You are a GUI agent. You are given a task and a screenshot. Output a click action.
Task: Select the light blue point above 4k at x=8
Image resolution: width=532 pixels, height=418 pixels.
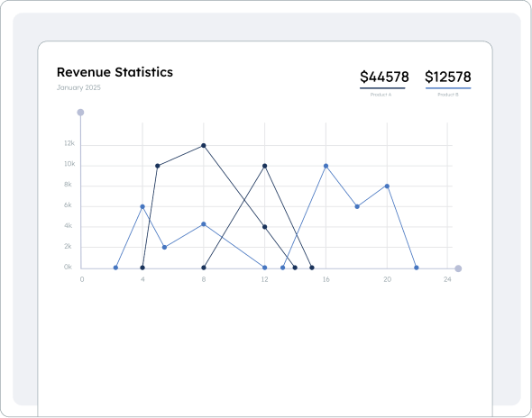(204, 224)
